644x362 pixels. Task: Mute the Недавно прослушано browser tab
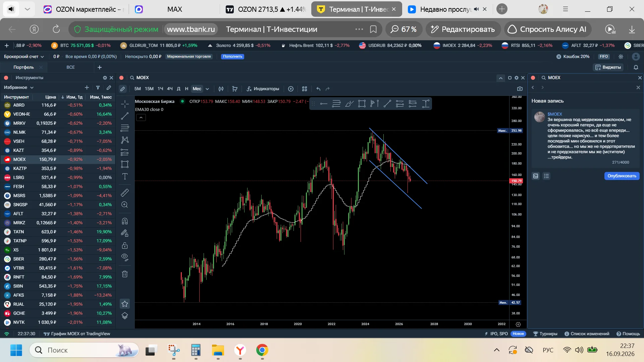(x=477, y=9)
